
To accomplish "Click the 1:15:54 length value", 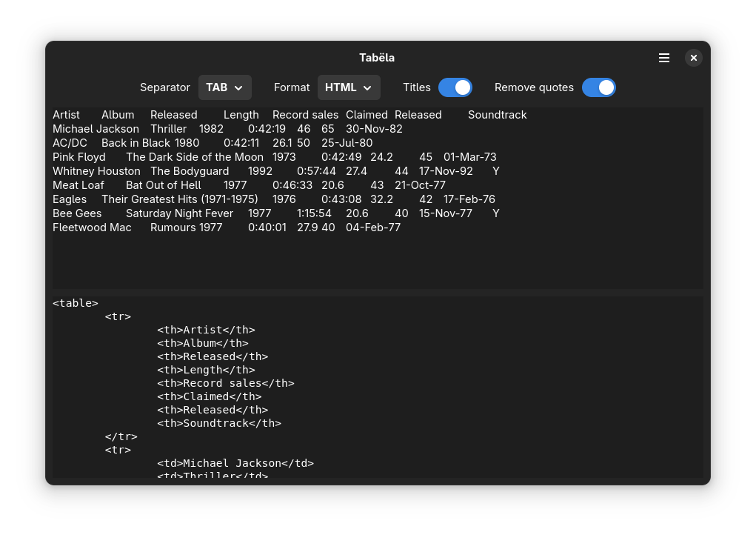I will click(x=314, y=213).
